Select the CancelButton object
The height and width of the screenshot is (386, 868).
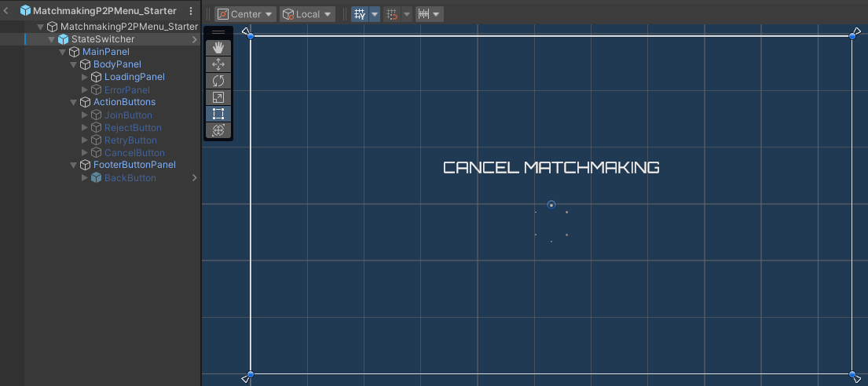pyautogui.click(x=134, y=153)
